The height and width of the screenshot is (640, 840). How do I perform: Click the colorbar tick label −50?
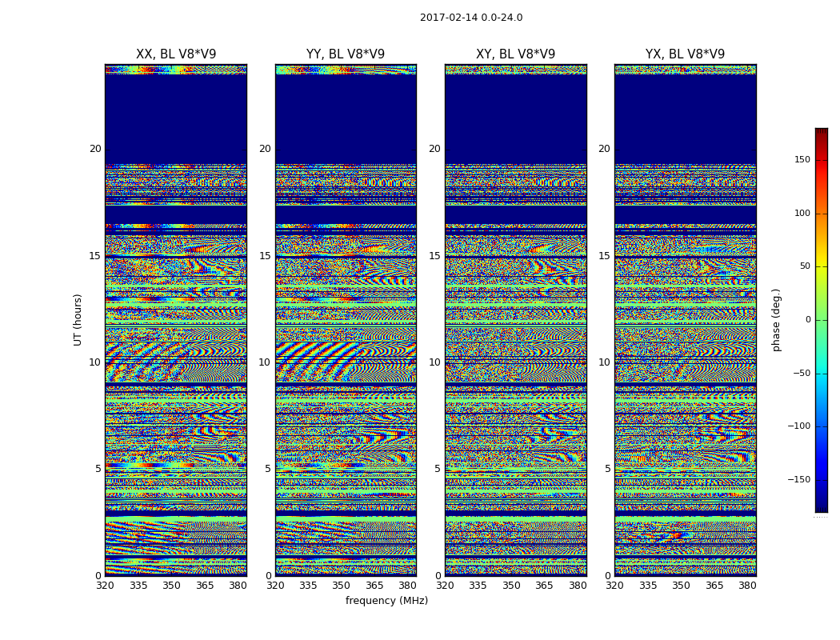point(802,373)
